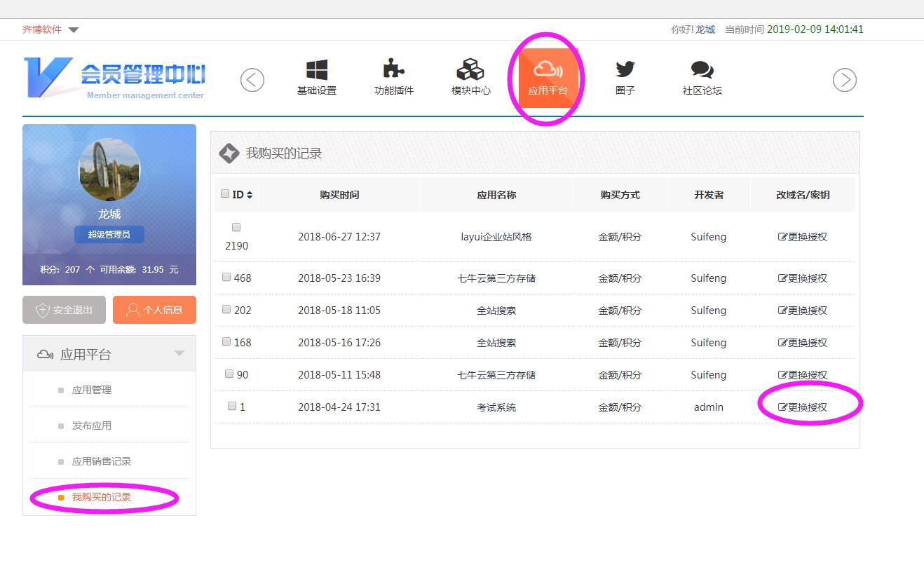Check the select-all checkbox beside ID
The height and width of the screenshot is (579, 924).
(x=225, y=194)
